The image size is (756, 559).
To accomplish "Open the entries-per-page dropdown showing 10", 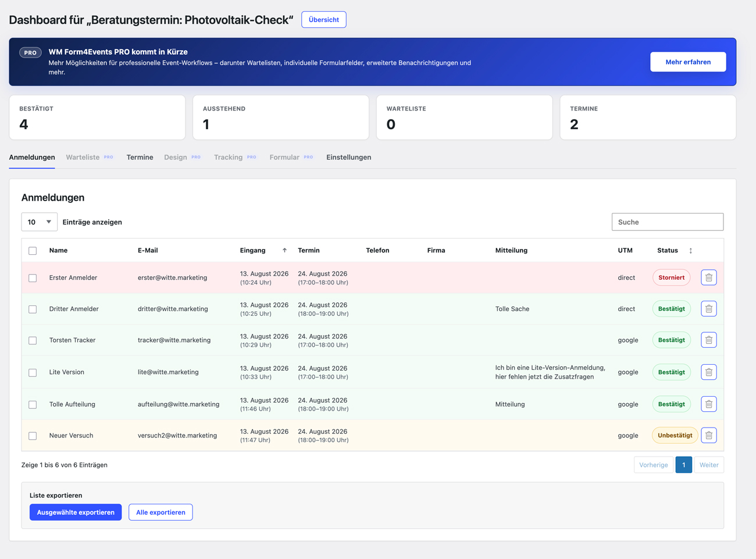I will (39, 222).
